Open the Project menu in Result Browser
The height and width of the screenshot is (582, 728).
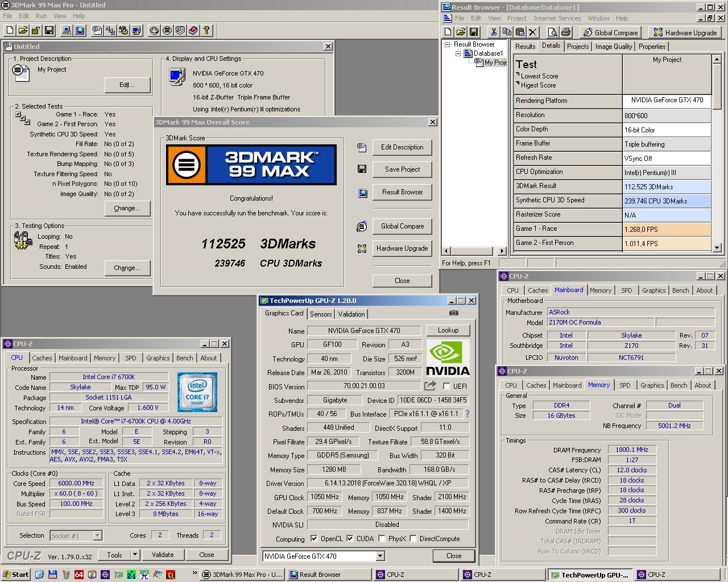(x=516, y=18)
